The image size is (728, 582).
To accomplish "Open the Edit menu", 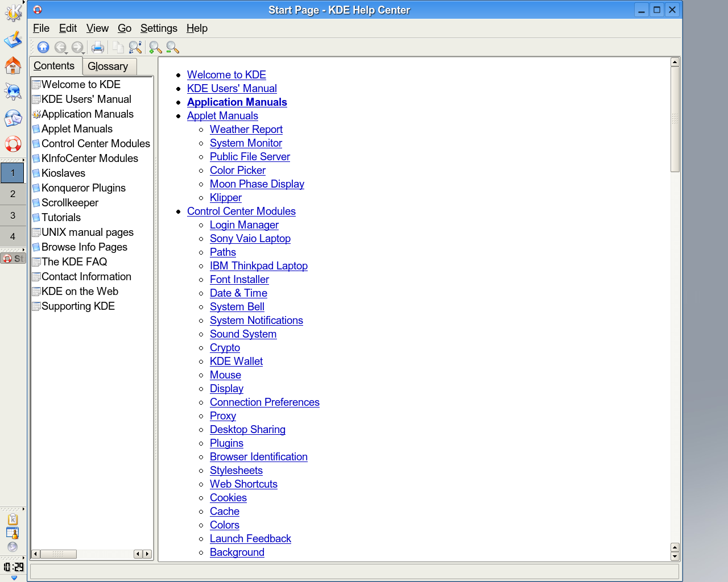I will (x=68, y=28).
